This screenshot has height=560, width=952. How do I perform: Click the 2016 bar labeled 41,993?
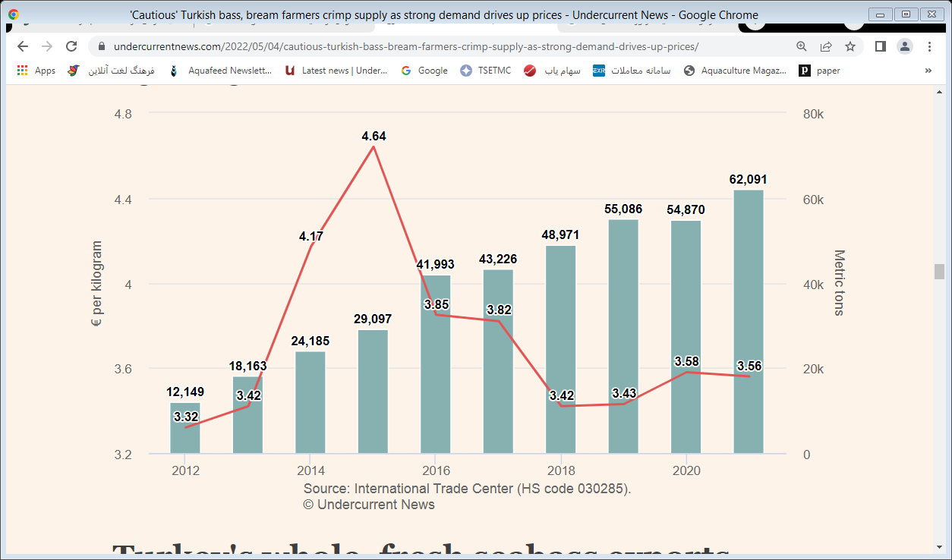(x=436, y=364)
